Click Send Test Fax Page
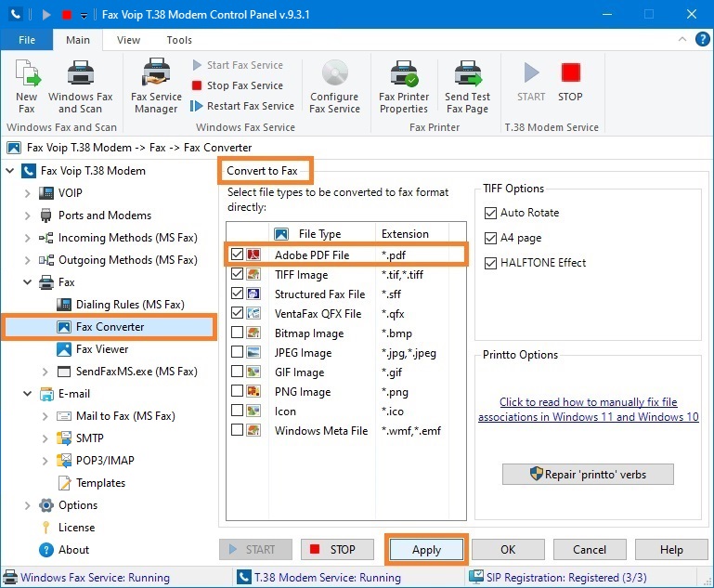Image resolution: width=714 pixels, height=588 pixels. [x=468, y=86]
